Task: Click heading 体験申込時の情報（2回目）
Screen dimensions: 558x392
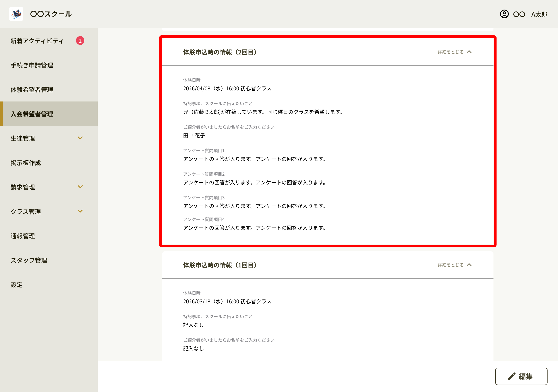Action: [x=220, y=52]
